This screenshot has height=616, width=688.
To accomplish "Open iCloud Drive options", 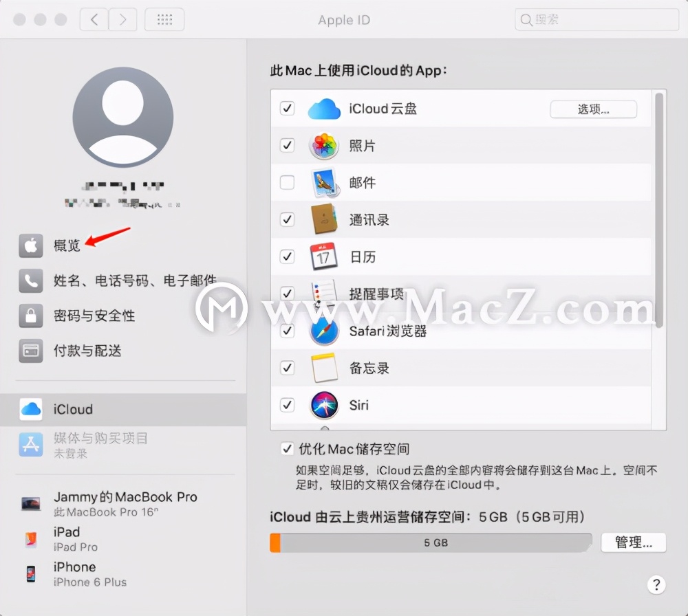I will tap(592, 109).
